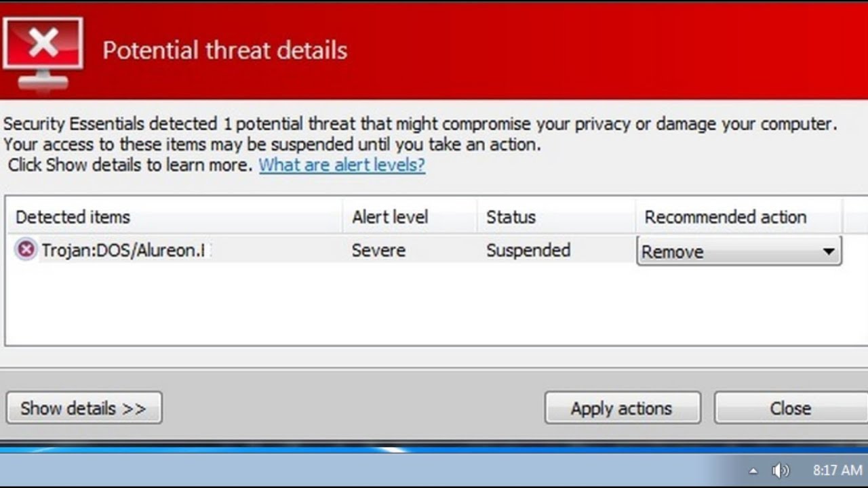
Task: Click the severe threat icon beside Trojan entry
Action: tap(26, 250)
